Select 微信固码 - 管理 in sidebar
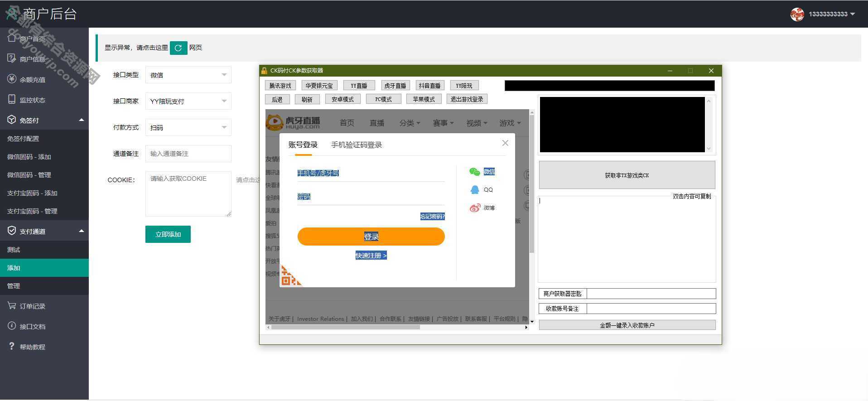The width and height of the screenshot is (868, 401). pos(44,175)
